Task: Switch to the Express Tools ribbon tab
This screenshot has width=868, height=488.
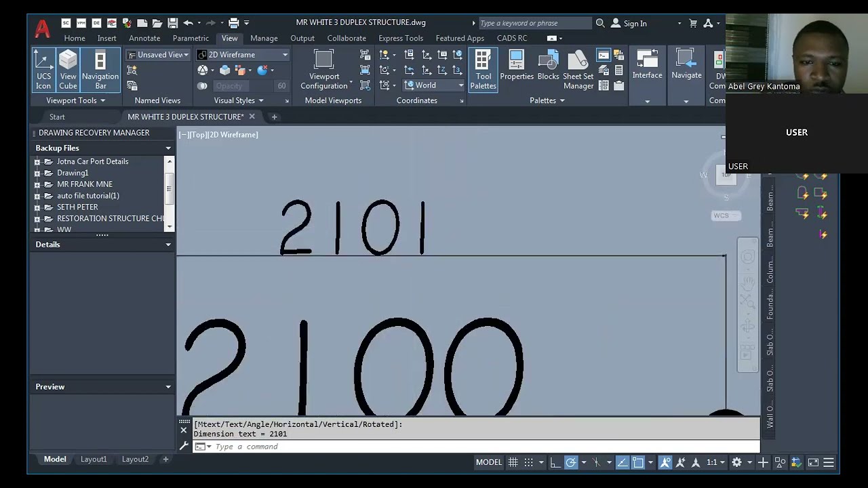Action: pyautogui.click(x=401, y=39)
